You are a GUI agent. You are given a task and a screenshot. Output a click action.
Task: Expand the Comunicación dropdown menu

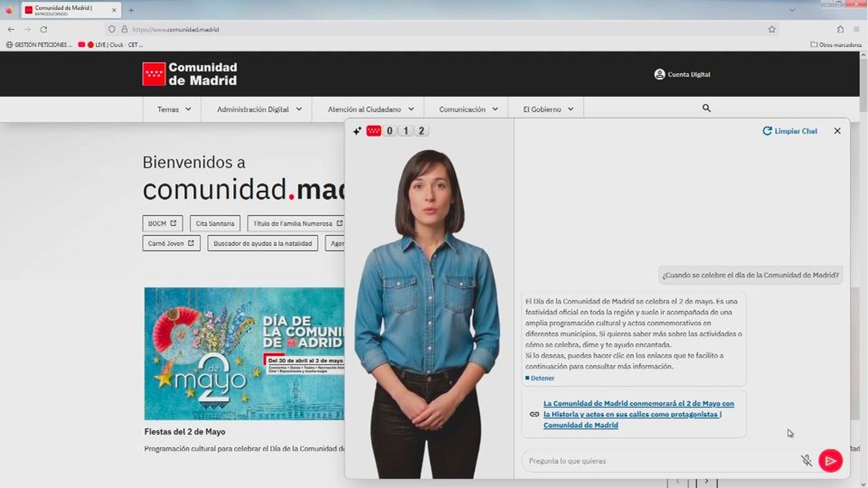coord(468,109)
